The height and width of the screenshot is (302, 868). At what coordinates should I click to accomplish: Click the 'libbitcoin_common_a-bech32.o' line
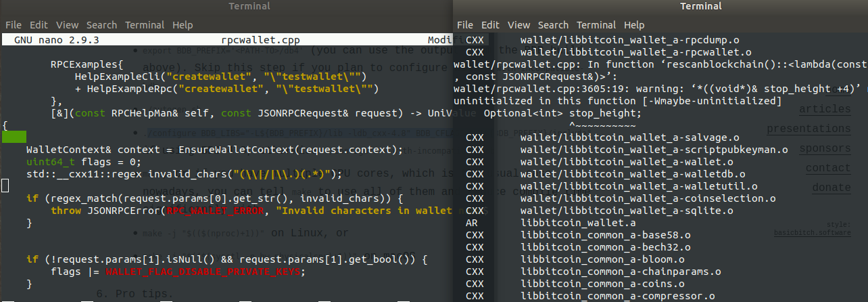coord(579,246)
